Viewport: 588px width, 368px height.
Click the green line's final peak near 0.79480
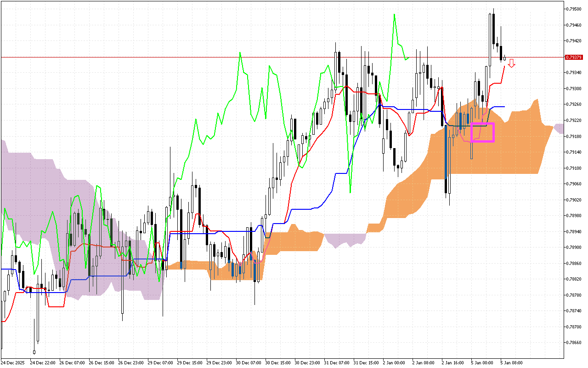coord(394,14)
